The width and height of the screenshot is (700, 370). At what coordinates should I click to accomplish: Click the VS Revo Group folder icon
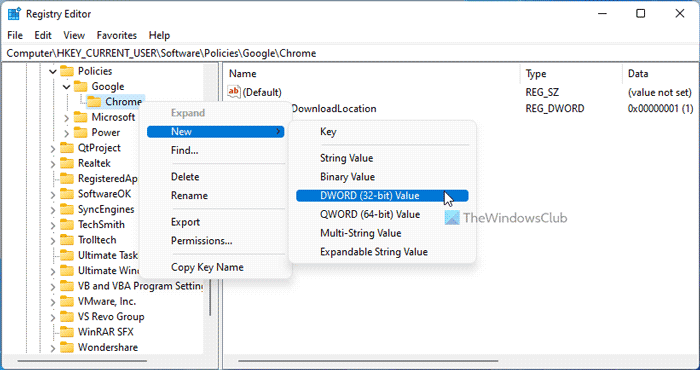pyautogui.click(x=67, y=316)
